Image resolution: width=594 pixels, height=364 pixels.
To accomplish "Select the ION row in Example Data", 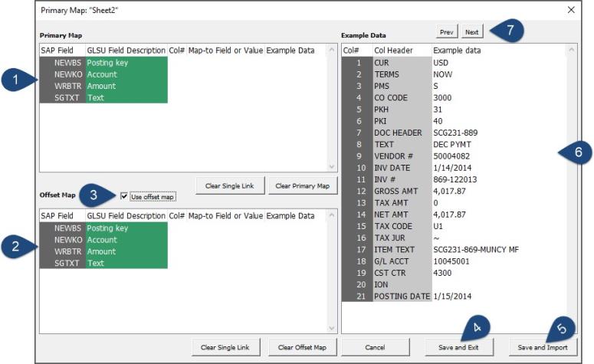I will (454, 284).
